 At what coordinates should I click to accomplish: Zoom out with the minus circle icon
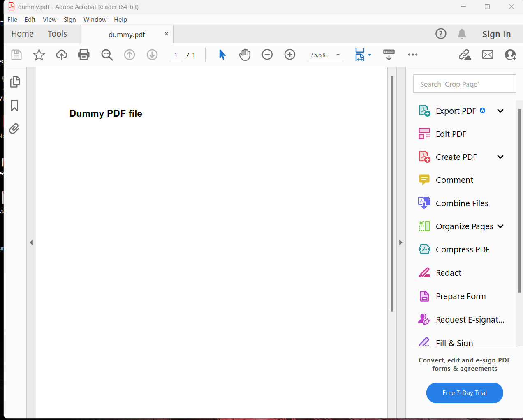(x=267, y=55)
